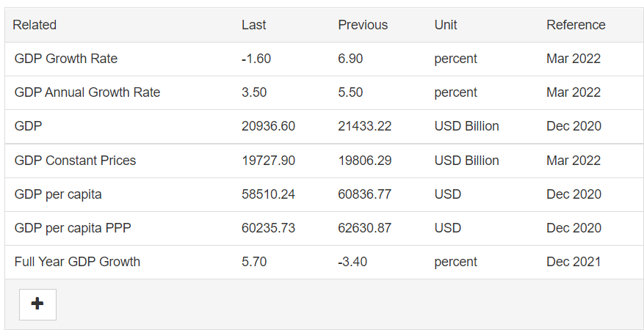
Task: Select the -1.60 last value cell
Action: click(256, 59)
